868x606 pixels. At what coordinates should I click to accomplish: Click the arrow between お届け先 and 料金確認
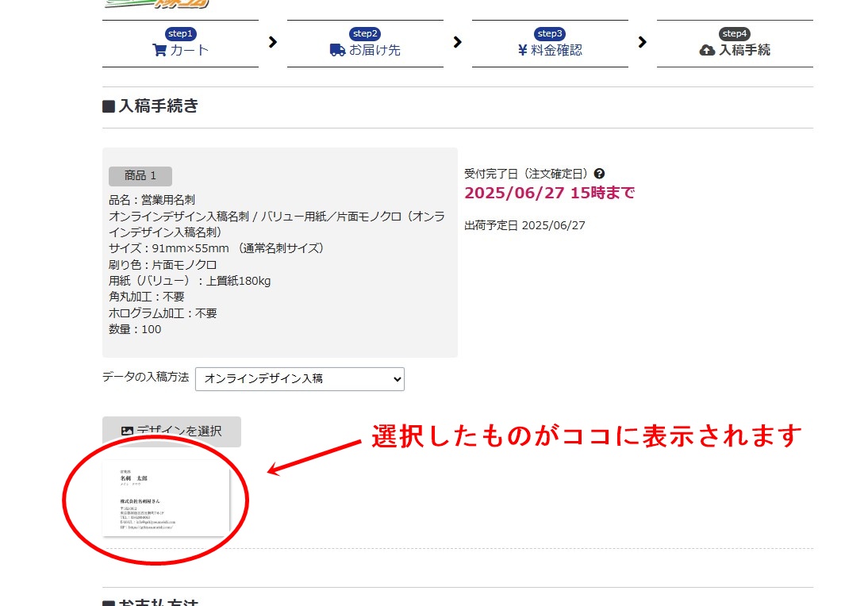click(457, 42)
